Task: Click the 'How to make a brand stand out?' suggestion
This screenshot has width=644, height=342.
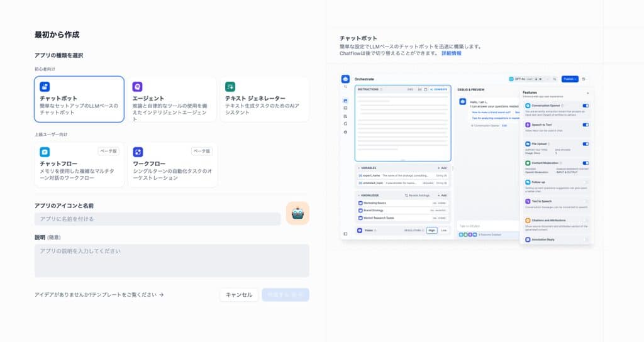Action: [x=491, y=112]
